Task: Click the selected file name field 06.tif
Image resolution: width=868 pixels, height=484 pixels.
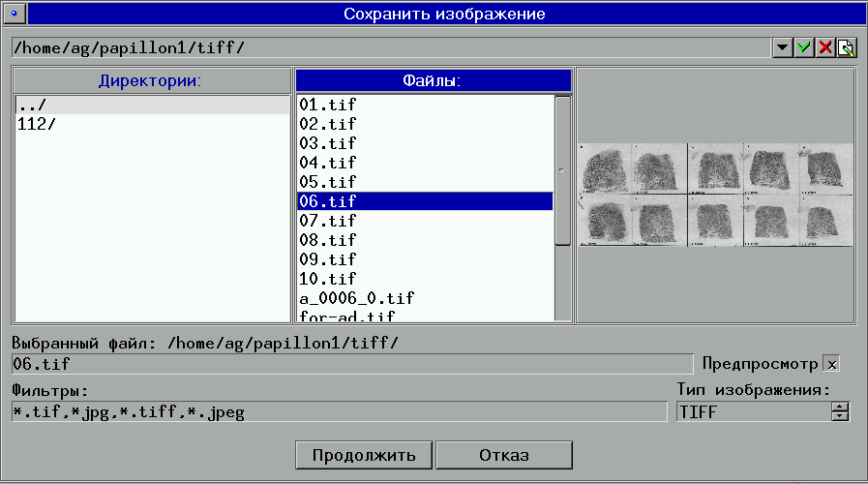Action: [x=352, y=364]
